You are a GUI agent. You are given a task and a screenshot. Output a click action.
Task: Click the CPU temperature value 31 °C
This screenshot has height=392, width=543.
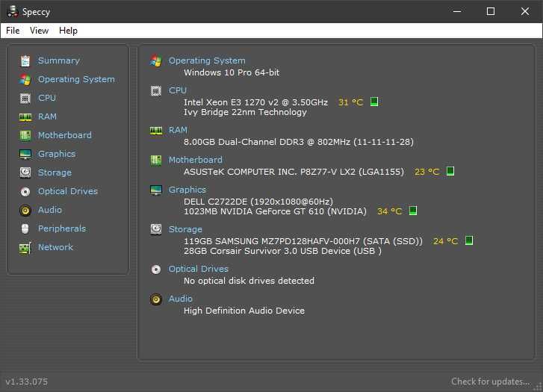click(x=351, y=102)
